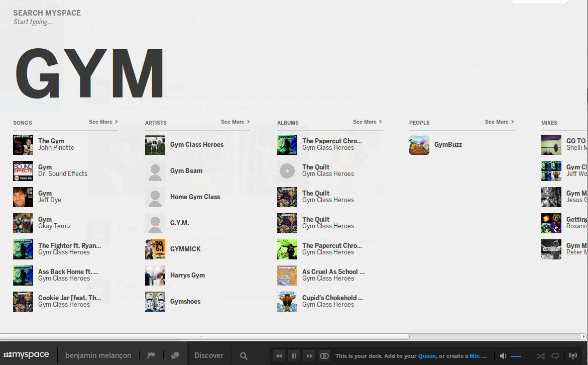
Task: Select the GYMMICK cover thumbnail
Action: pos(155,249)
